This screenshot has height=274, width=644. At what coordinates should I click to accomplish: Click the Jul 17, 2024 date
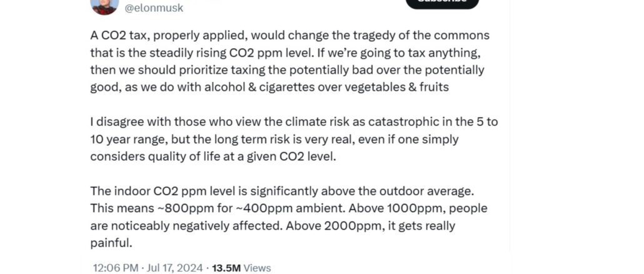pos(174,268)
